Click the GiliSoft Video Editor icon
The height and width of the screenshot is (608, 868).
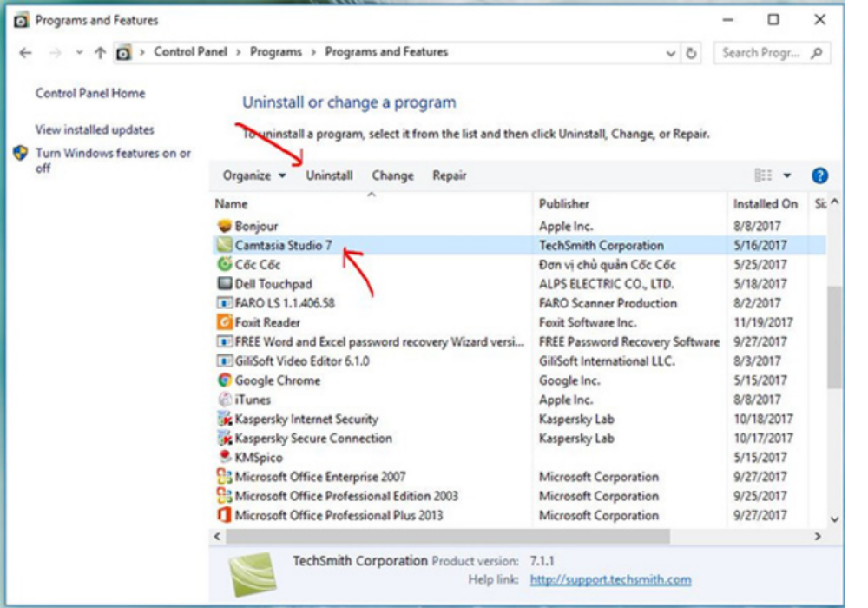click(224, 361)
